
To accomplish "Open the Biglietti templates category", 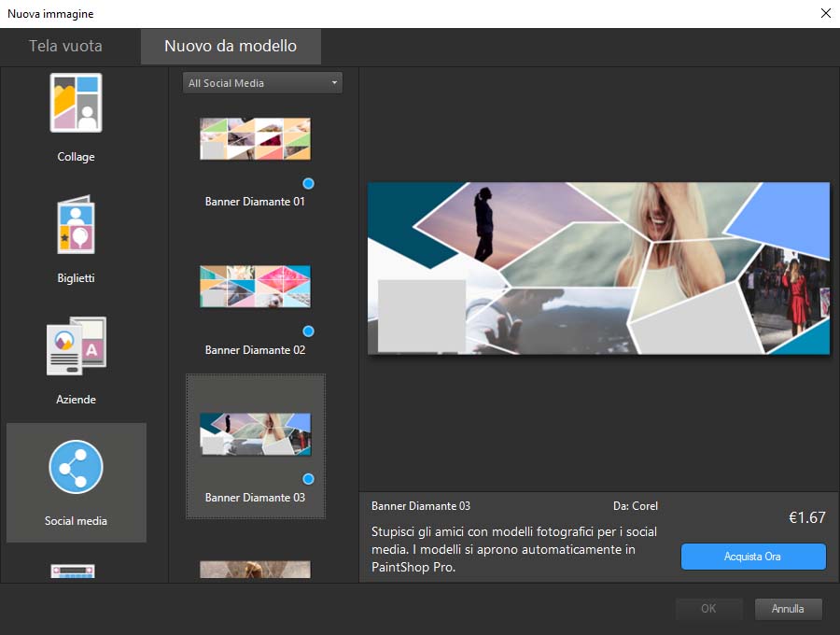I will (x=76, y=225).
